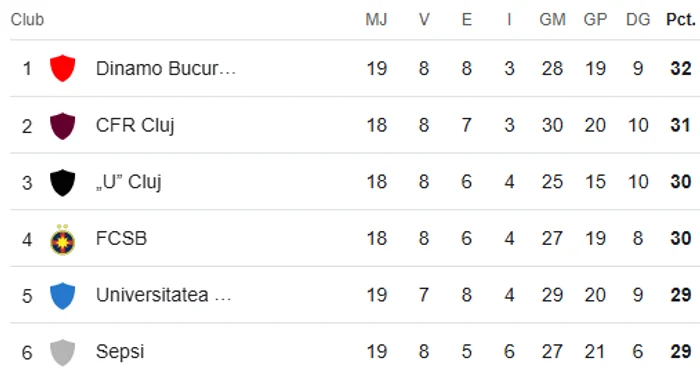Click the blue Universitatea shield icon
The image size is (700, 370).
[x=62, y=296]
